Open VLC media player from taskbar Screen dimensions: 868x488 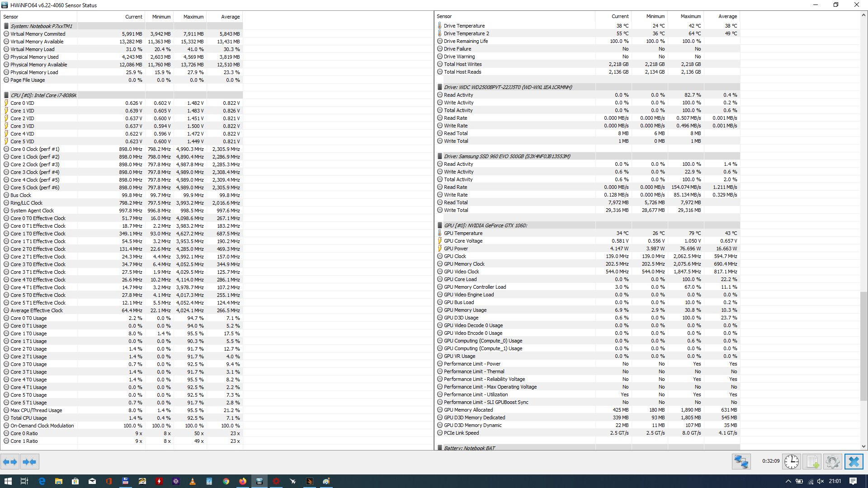[x=193, y=481]
